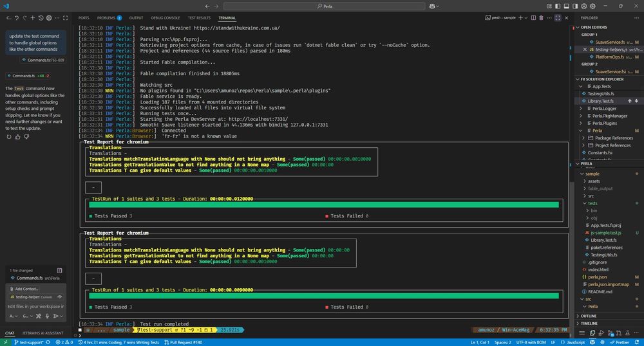Open the DEBUG CONSOLE tab
This screenshot has height=346, width=644.
click(x=165, y=18)
